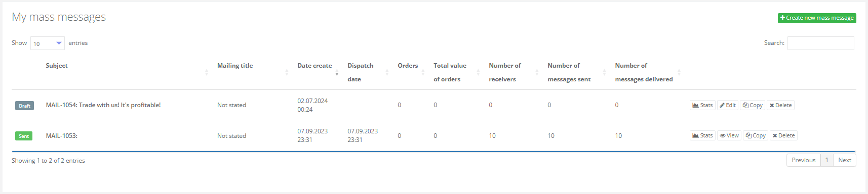Copy the MAIL-1054 mass message

click(x=753, y=105)
